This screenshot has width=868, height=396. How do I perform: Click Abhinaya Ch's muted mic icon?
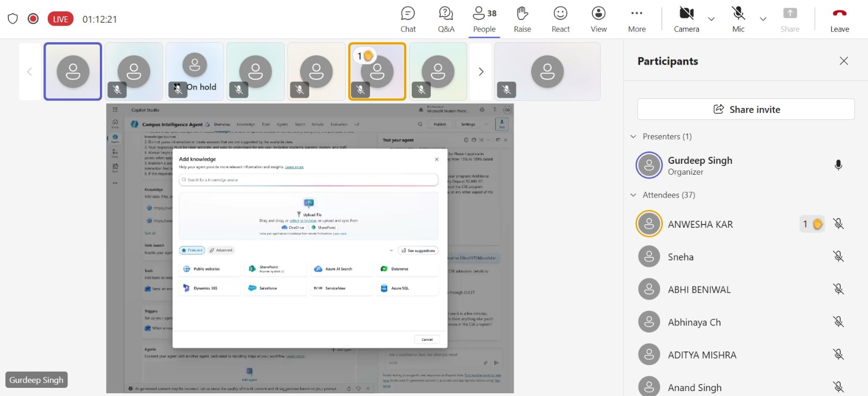838,322
